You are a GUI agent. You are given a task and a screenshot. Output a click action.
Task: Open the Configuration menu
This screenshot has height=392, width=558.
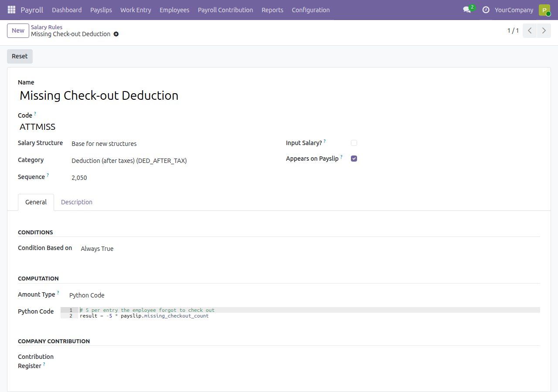[x=311, y=10]
